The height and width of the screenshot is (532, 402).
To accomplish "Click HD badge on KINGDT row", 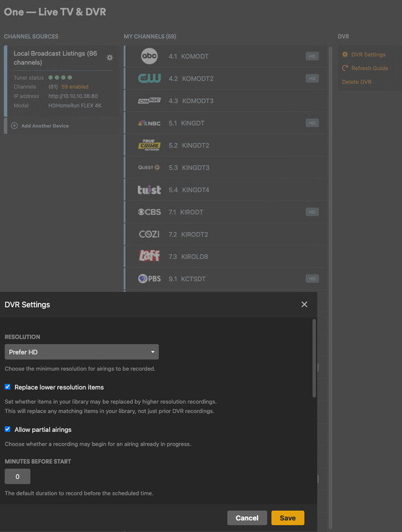I will click(x=312, y=123).
